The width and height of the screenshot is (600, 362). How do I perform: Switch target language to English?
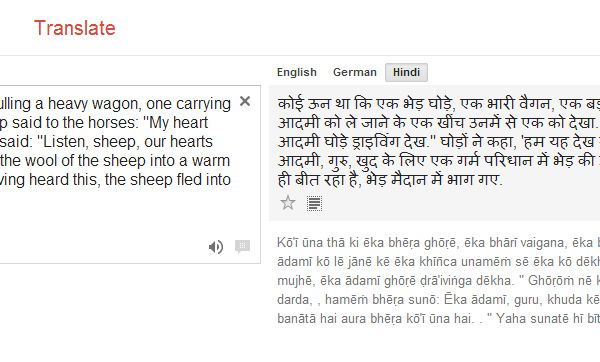coord(297,72)
